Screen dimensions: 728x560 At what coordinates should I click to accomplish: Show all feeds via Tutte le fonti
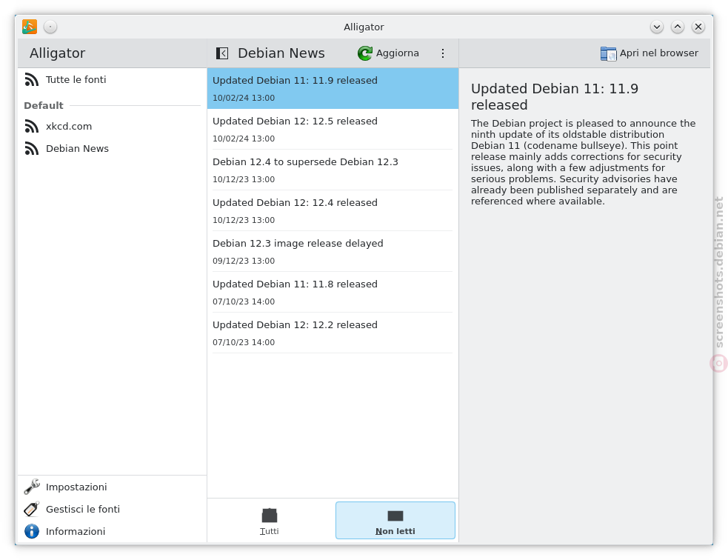112,80
